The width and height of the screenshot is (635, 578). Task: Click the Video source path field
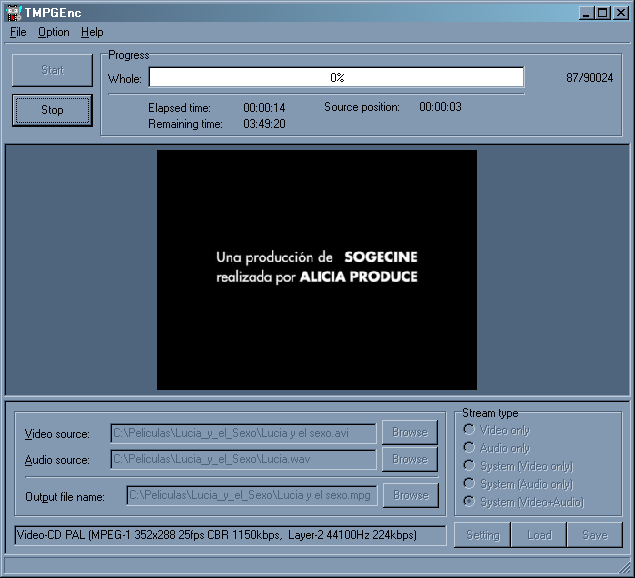pos(243,433)
